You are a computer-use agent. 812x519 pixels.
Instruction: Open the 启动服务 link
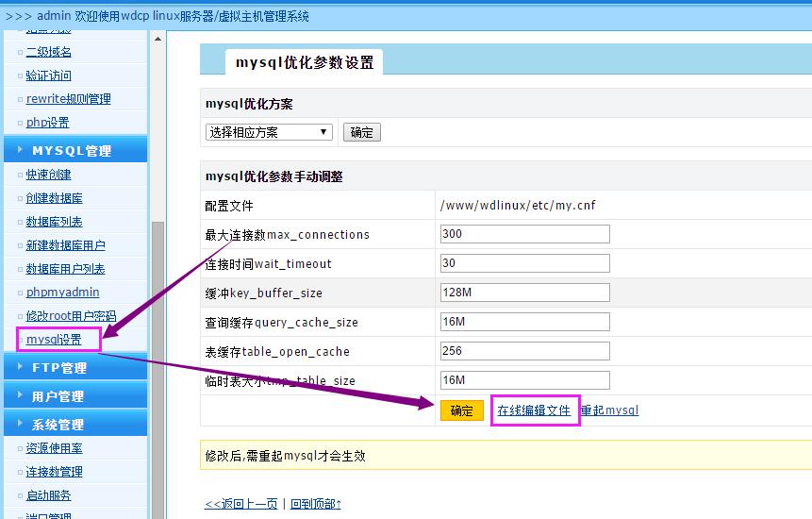click(x=49, y=495)
